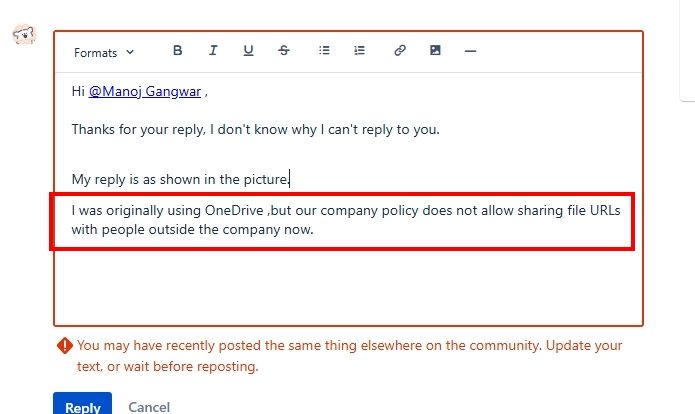
Task: Click the empty area of the reply editor
Action: coord(348,286)
